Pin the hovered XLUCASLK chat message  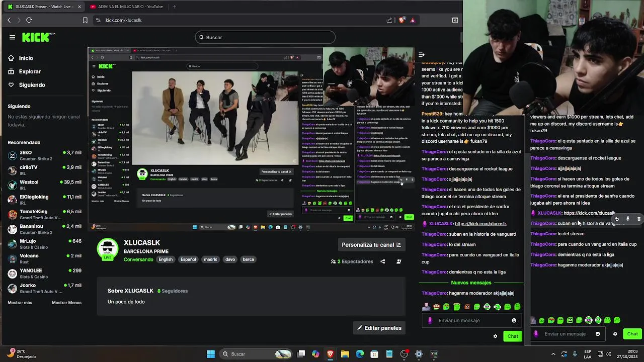[628, 219]
